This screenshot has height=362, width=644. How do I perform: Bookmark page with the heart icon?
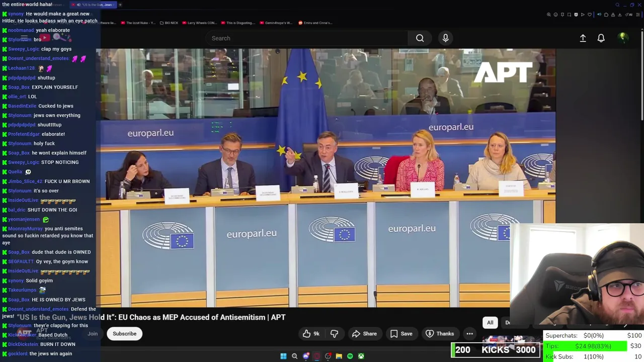[x=590, y=15]
